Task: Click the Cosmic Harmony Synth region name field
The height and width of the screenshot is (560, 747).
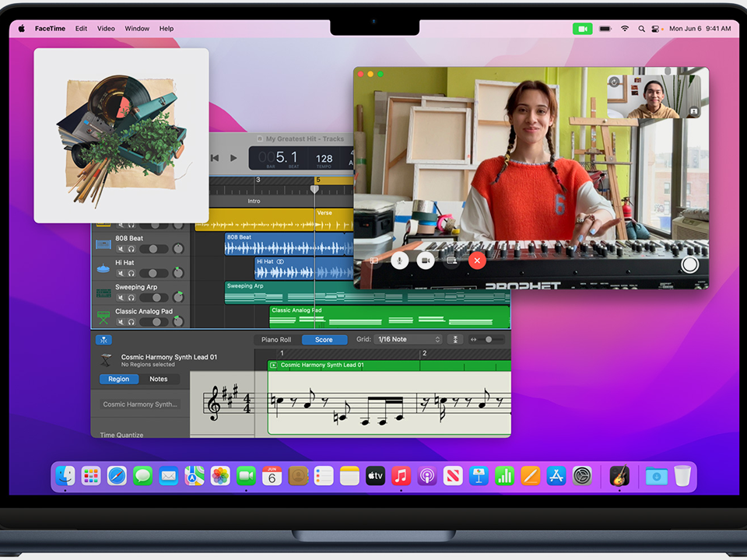Action: click(x=140, y=404)
